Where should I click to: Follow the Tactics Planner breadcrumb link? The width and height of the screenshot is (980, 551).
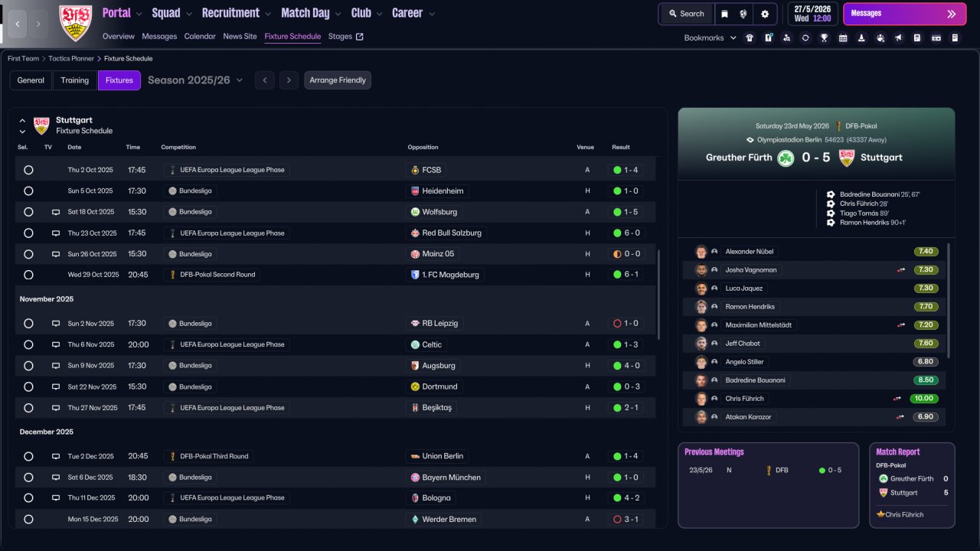71,59
